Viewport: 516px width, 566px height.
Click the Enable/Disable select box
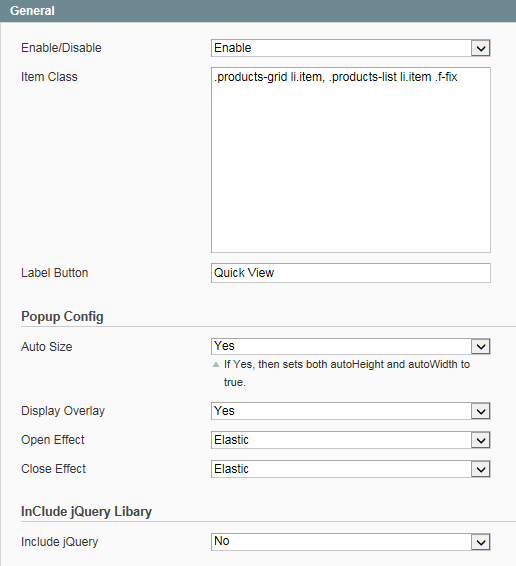pyautogui.click(x=351, y=48)
